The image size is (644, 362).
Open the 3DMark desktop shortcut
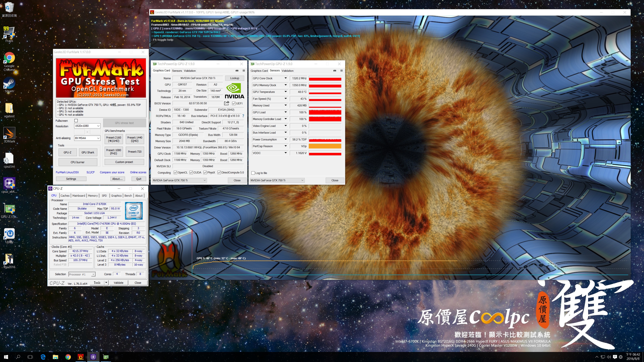(x=9, y=135)
